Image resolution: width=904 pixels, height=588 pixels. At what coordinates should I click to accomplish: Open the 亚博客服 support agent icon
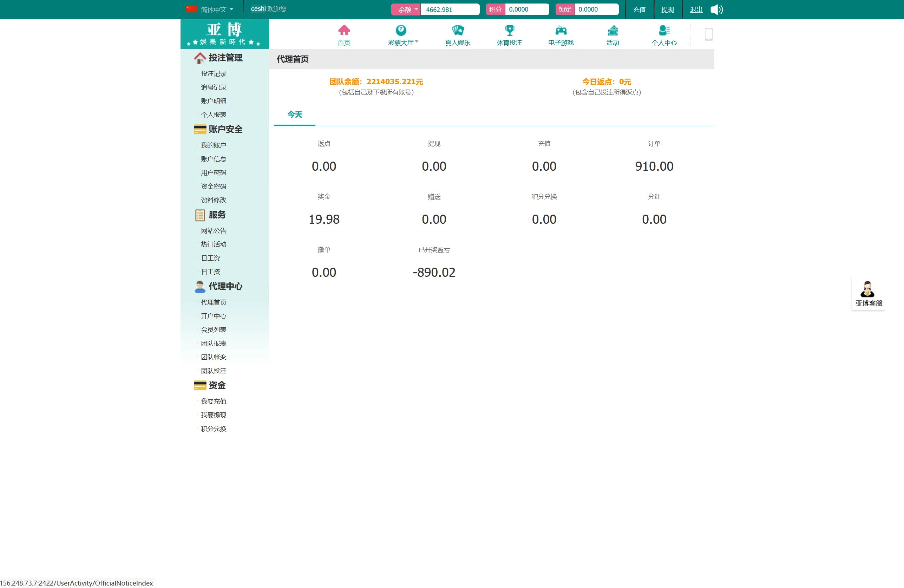point(867,289)
